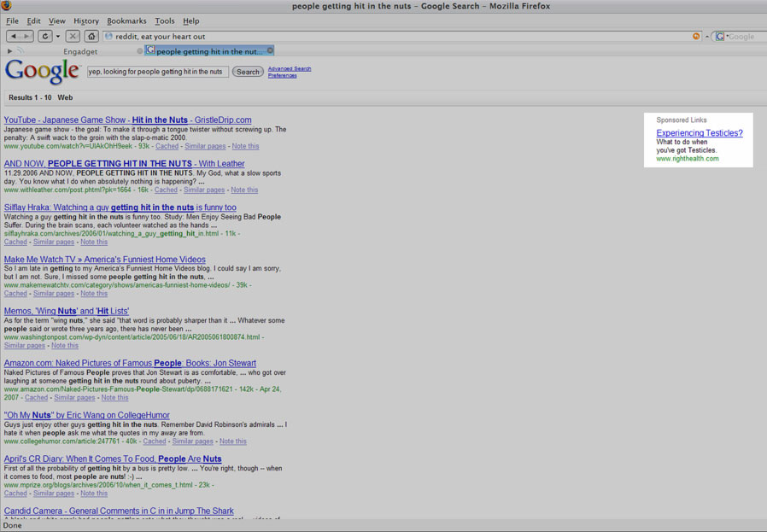
Task: Go to the Home page
Action: click(x=91, y=36)
